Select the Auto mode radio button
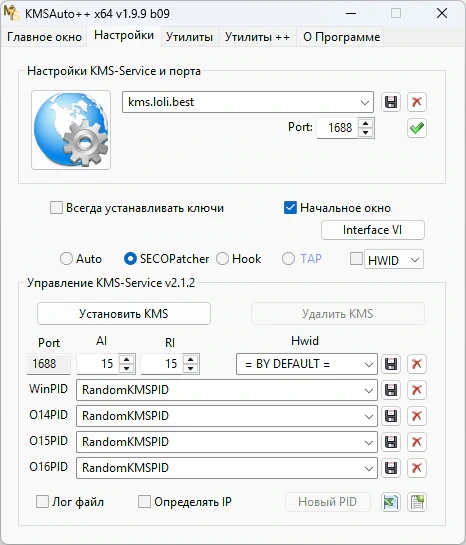Viewport: 466px width, 545px height. pyautogui.click(x=66, y=259)
